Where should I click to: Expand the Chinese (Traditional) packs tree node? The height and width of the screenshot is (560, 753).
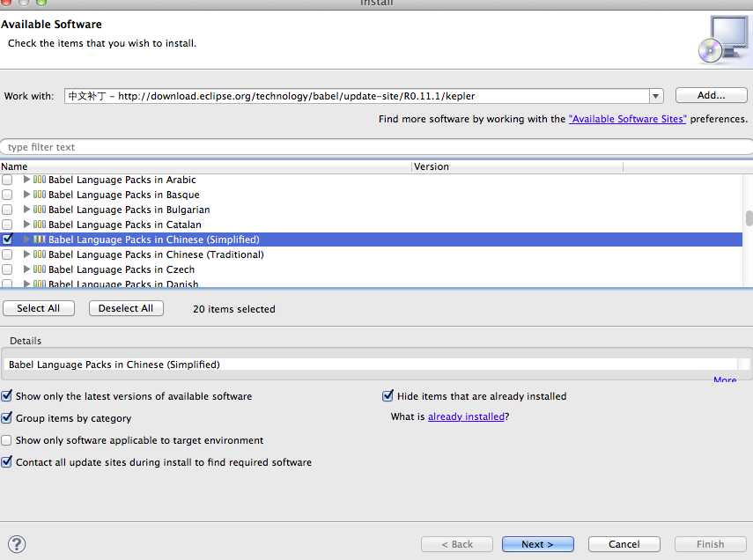pyautogui.click(x=26, y=254)
